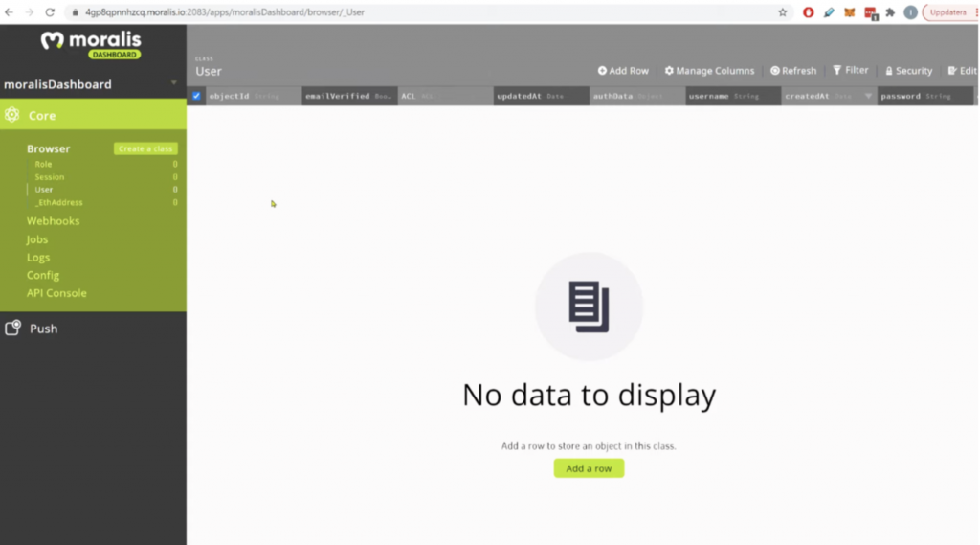Open the red Opera-style extension icon
Viewport: 980px width, 545px height.
click(x=808, y=11)
